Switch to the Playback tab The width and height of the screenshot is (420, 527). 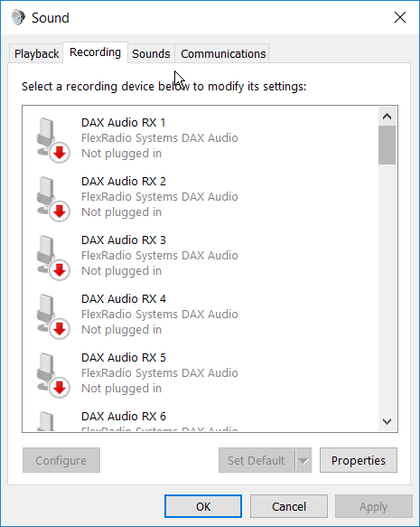(x=36, y=53)
